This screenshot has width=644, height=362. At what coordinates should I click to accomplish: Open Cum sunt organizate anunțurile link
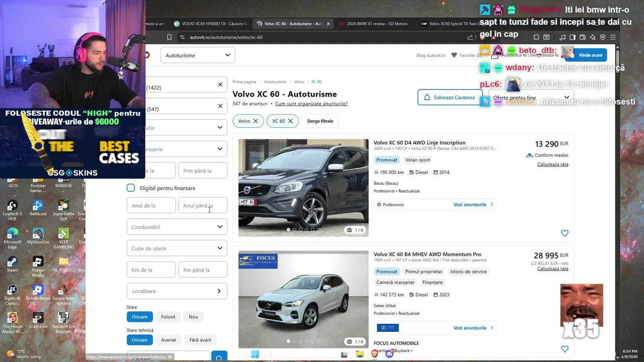coord(311,104)
